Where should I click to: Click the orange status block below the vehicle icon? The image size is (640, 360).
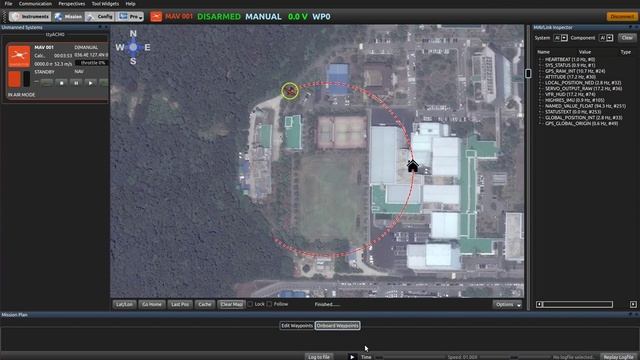pyautogui.click(x=14, y=79)
